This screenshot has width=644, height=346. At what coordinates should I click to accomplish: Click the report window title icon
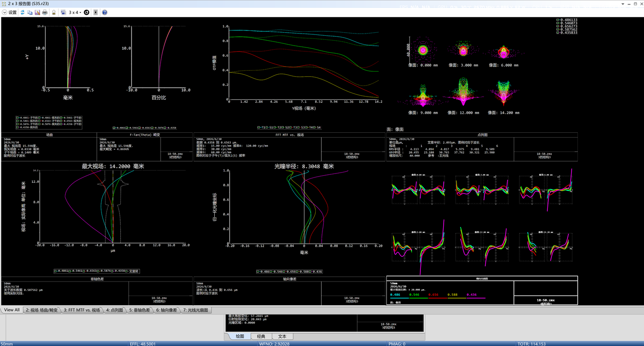pos(4,4)
